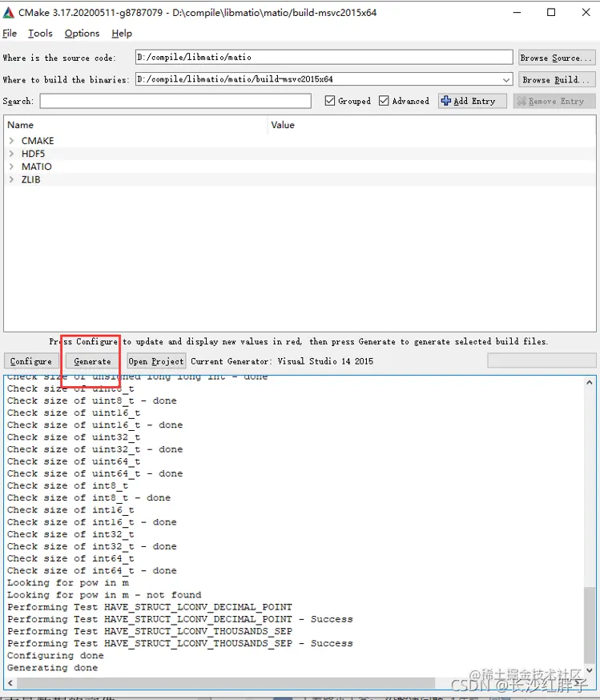Expand the MATIO group
This screenshot has width=600, height=700.
[11, 167]
